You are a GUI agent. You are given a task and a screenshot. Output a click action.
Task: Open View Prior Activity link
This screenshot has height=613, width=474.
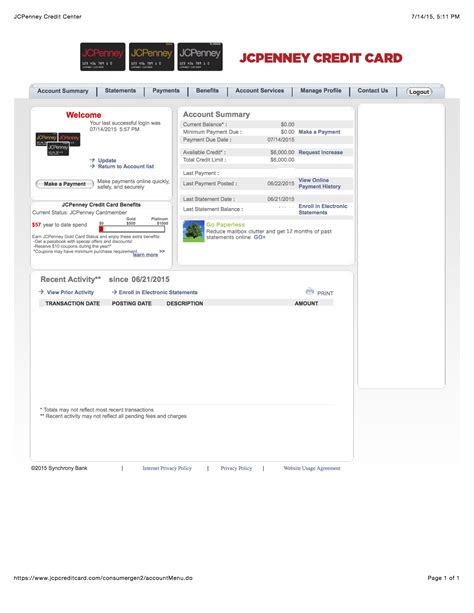tap(70, 292)
